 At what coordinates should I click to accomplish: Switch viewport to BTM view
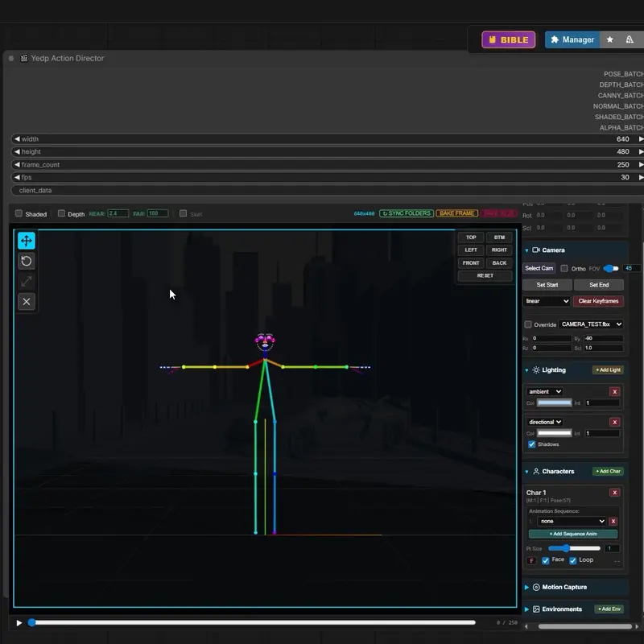coord(499,237)
